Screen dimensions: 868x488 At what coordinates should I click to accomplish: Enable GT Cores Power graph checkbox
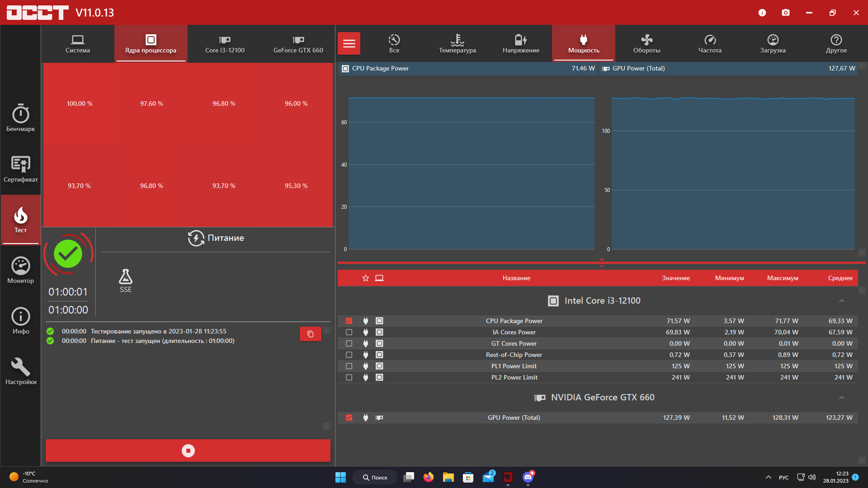coord(349,343)
